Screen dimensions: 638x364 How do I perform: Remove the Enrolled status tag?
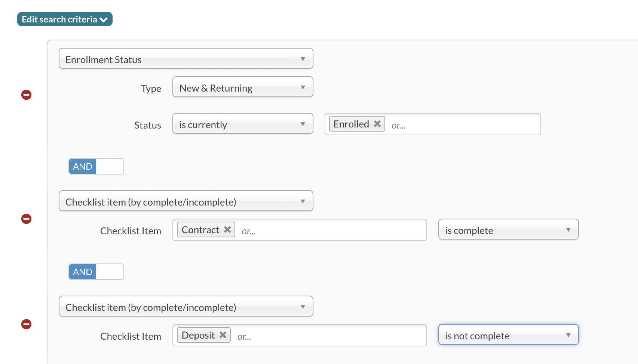[377, 124]
